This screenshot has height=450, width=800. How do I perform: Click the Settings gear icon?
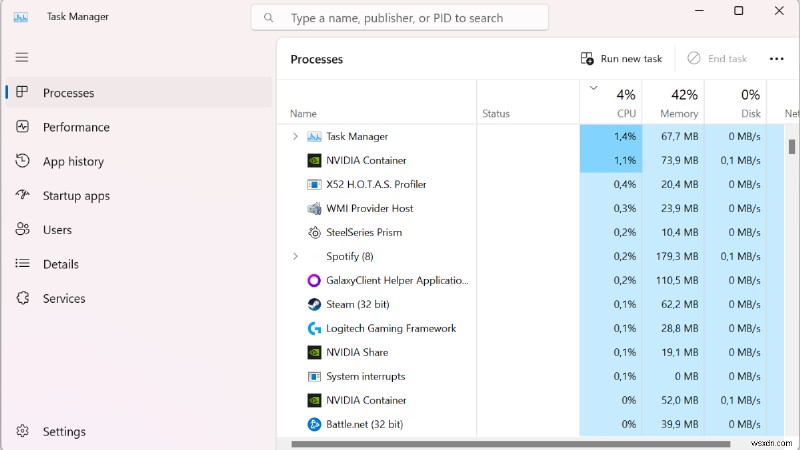[x=22, y=431]
